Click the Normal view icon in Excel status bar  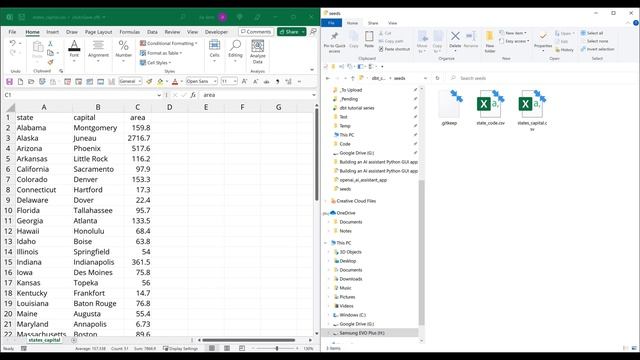pyautogui.click(x=212, y=348)
